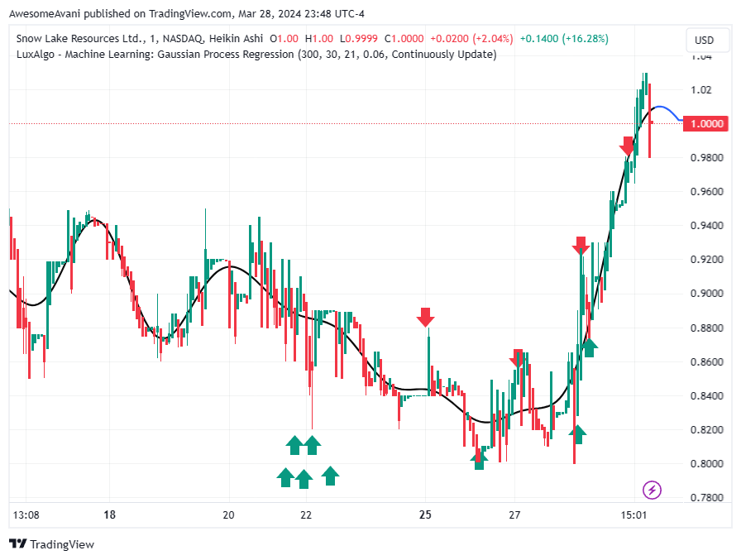
Task: Click the TradingView logo at the bottom
Action: point(52,544)
